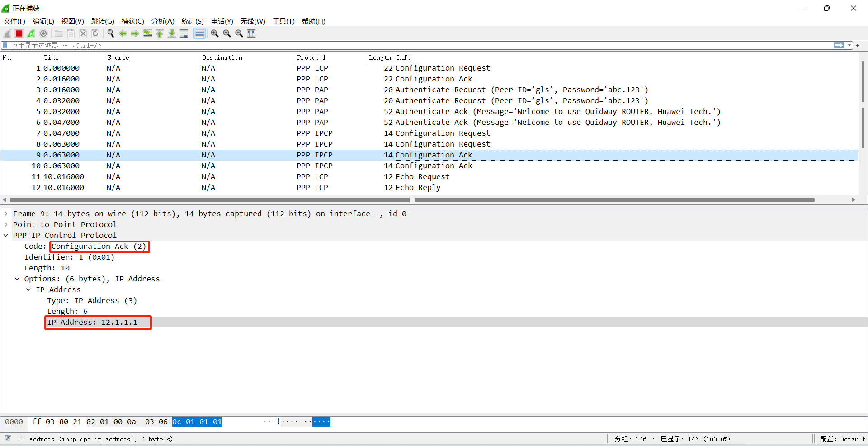Select packet 7 IPCP Configuration Request
The height and width of the screenshot is (446, 868).
tap(429, 133)
